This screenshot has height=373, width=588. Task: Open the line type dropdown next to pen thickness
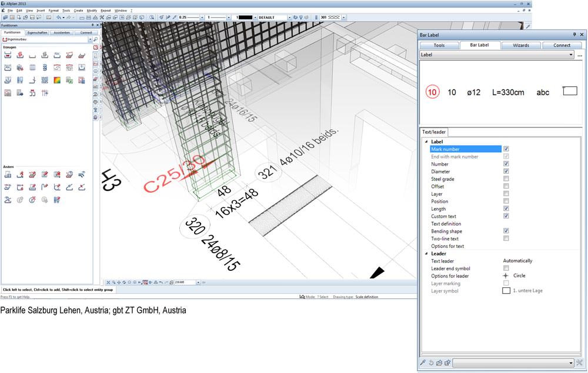coord(228,17)
